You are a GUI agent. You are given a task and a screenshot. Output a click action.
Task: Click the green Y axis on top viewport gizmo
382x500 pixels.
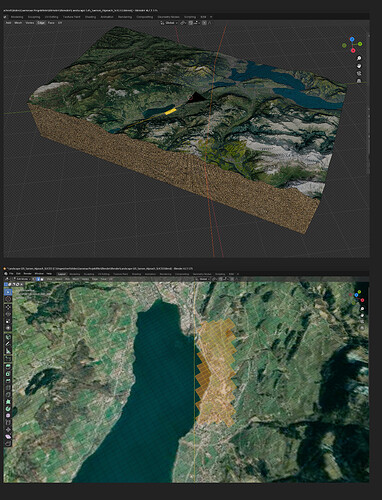coord(360,44)
